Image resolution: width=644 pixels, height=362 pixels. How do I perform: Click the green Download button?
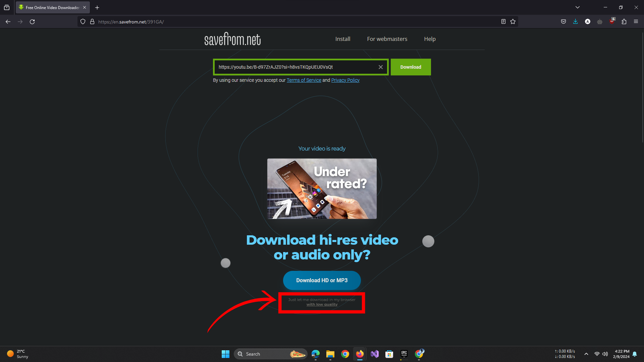(x=411, y=67)
